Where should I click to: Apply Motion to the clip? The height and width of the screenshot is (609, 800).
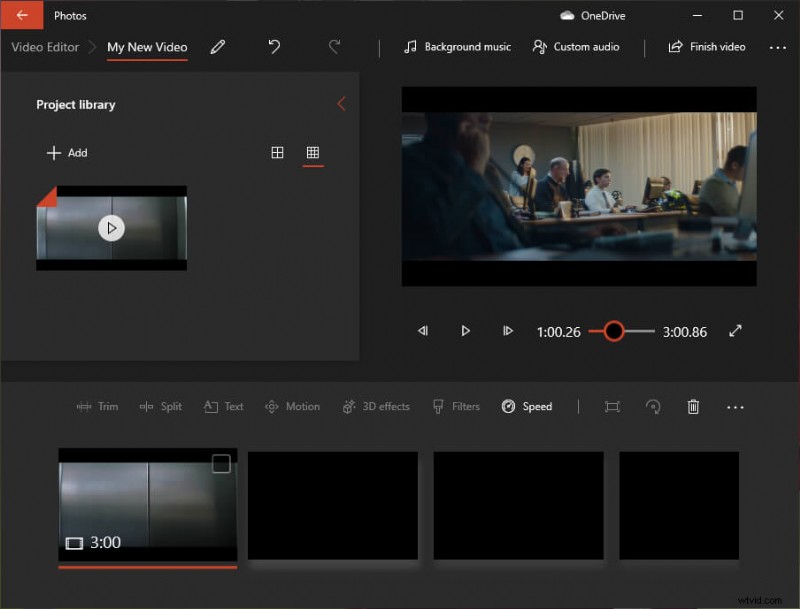coord(292,406)
